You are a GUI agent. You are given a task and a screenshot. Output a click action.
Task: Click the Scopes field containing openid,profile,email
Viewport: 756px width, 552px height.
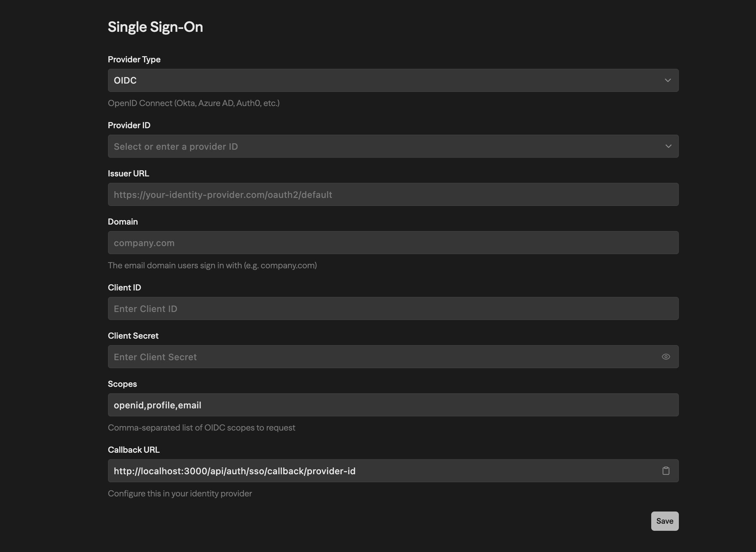(393, 405)
